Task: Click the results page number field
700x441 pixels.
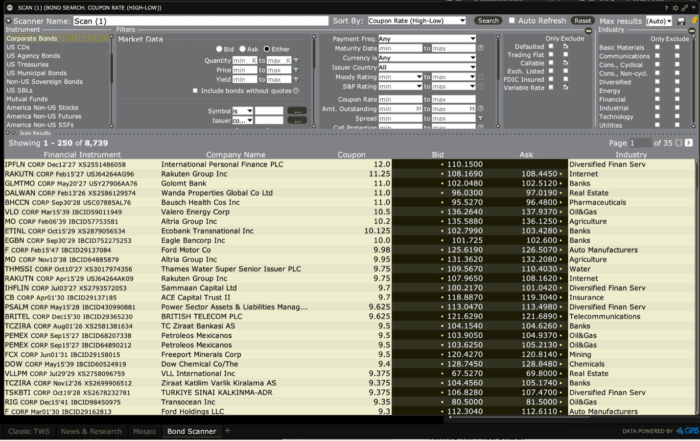Action: [640, 143]
